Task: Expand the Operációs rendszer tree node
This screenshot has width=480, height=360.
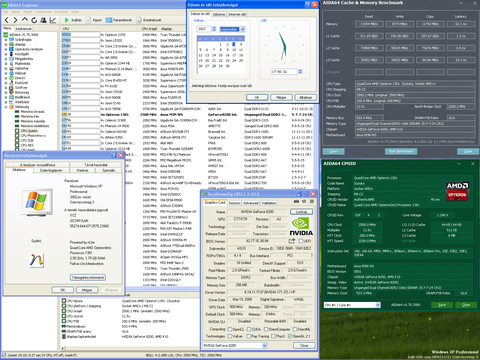Action: 6,49
